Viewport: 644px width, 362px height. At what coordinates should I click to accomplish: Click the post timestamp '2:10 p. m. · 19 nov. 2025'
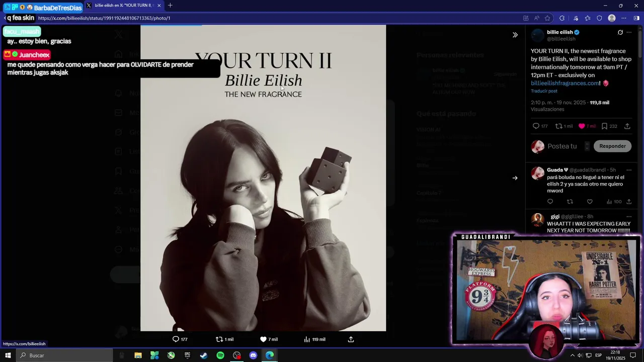coord(558,103)
